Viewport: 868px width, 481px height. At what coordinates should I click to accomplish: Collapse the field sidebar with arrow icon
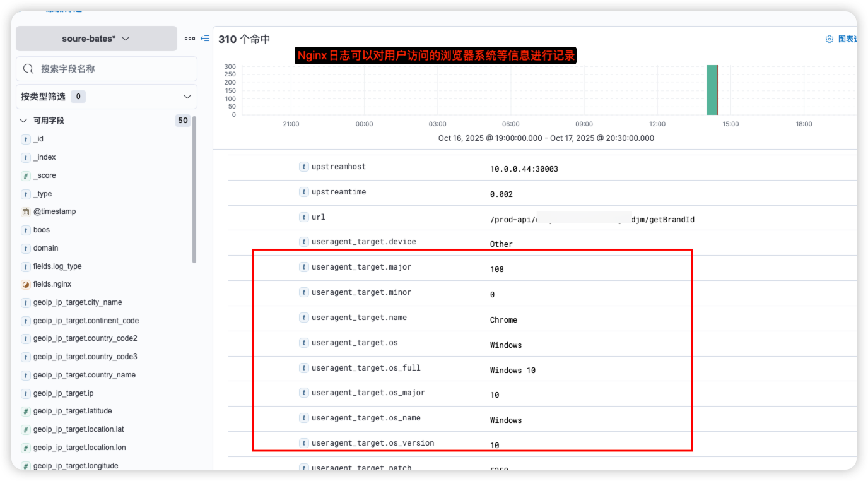point(205,39)
